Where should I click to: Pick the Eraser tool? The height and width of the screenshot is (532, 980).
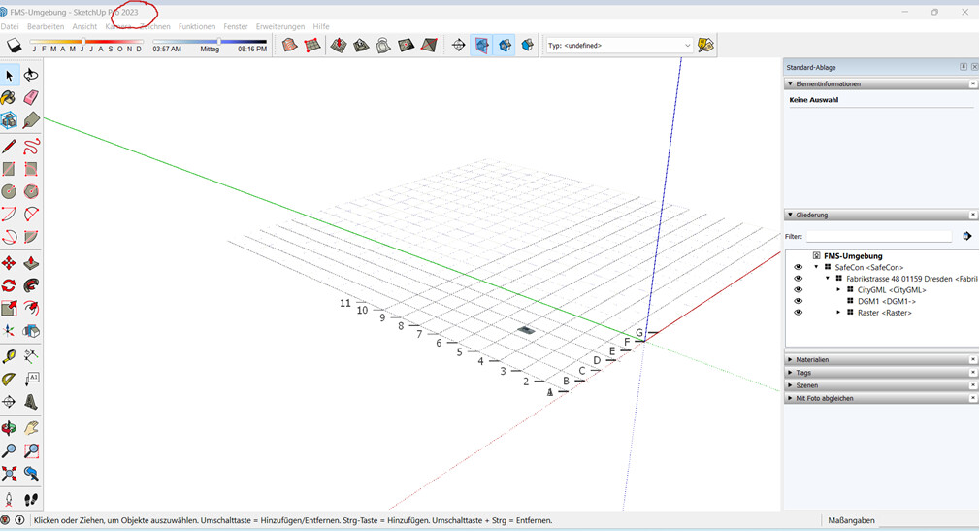[31, 98]
